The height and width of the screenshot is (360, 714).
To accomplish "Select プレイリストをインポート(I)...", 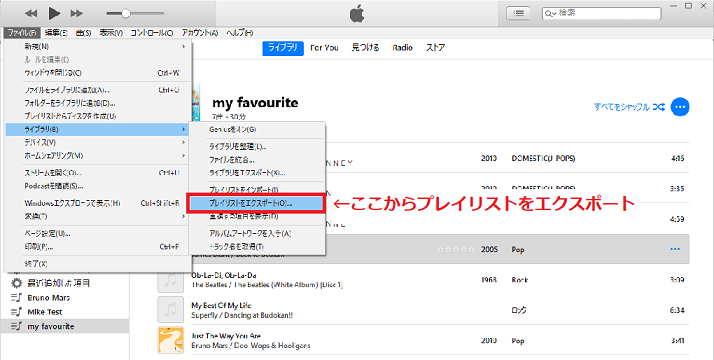I will (257, 189).
